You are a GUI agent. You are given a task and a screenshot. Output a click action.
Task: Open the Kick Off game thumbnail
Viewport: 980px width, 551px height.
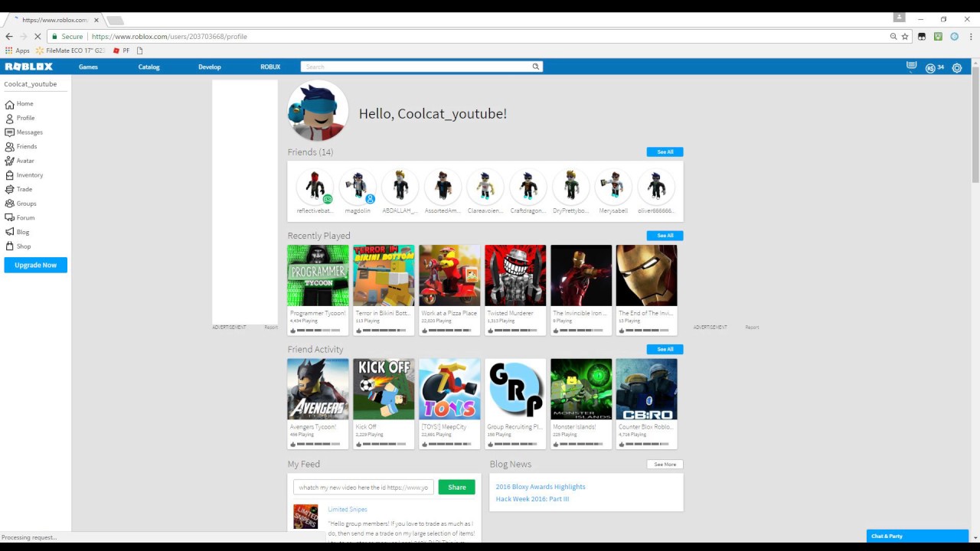[384, 390]
